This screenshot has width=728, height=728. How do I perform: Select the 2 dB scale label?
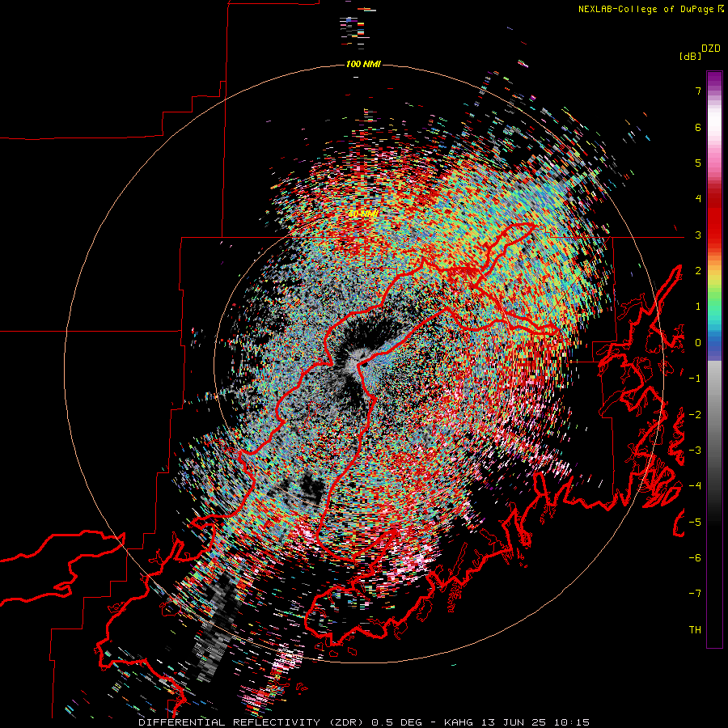698,271
